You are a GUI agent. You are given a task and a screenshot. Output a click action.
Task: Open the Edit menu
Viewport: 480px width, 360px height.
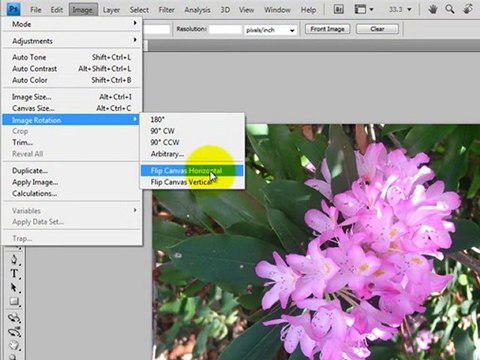[57, 10]
